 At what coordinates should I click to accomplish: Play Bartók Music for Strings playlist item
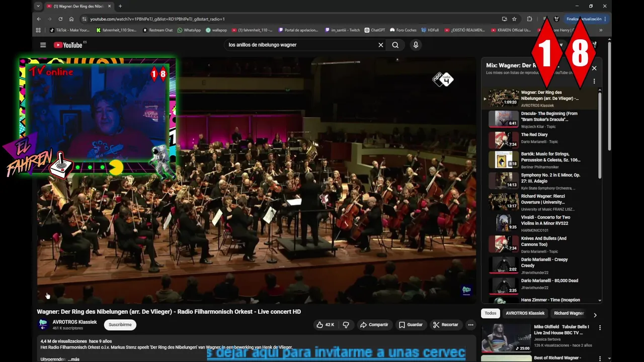(540, 160)
